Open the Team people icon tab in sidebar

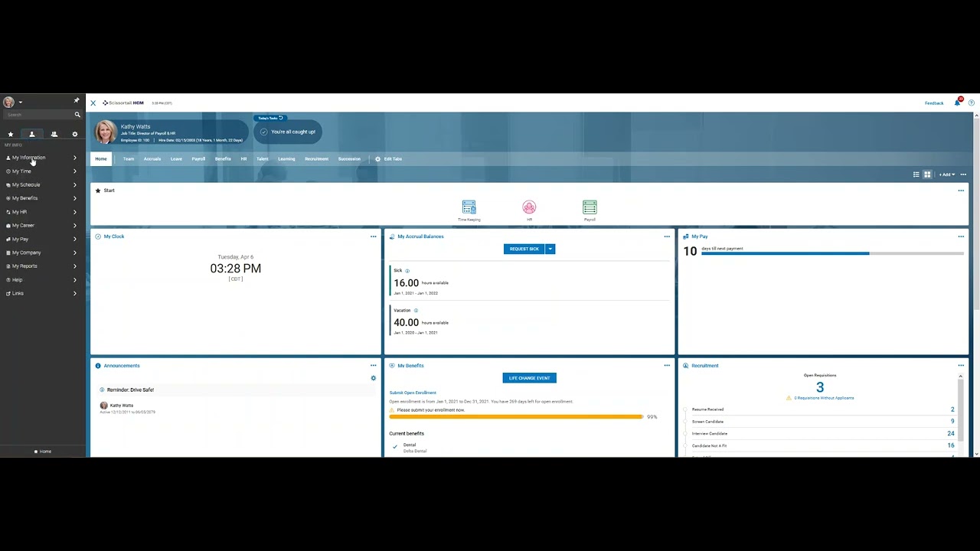click(54, 134)
